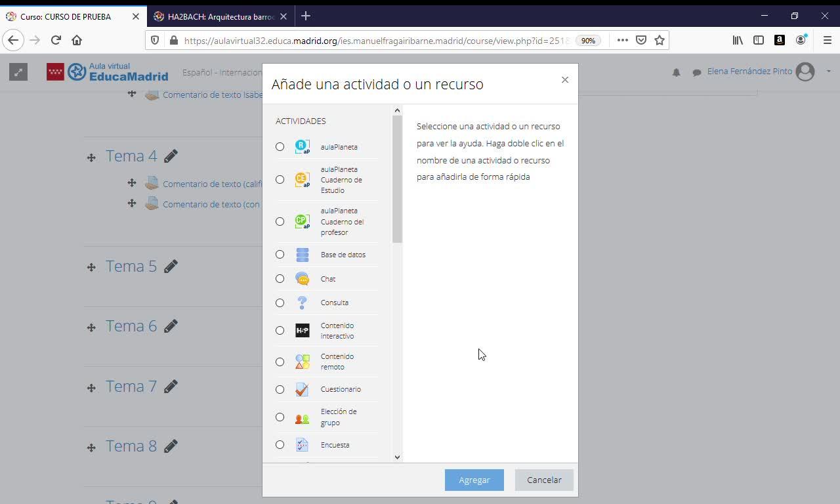Select aulaPlaneta Cuaderno de Estudio radio button
840x504 pixels.
(x=280, y=180)
